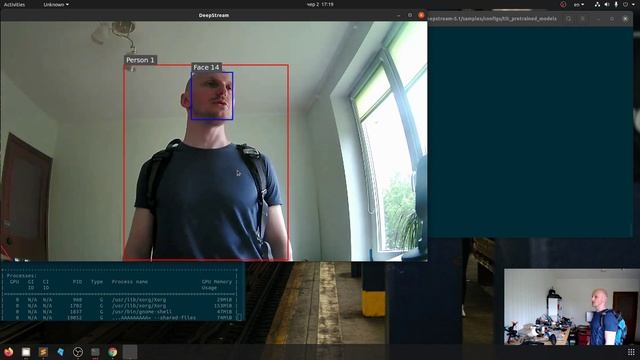This screenshot has height=360, width=640.
Task: Click the webcam preview thumbnail
Action: click(572, 307)
